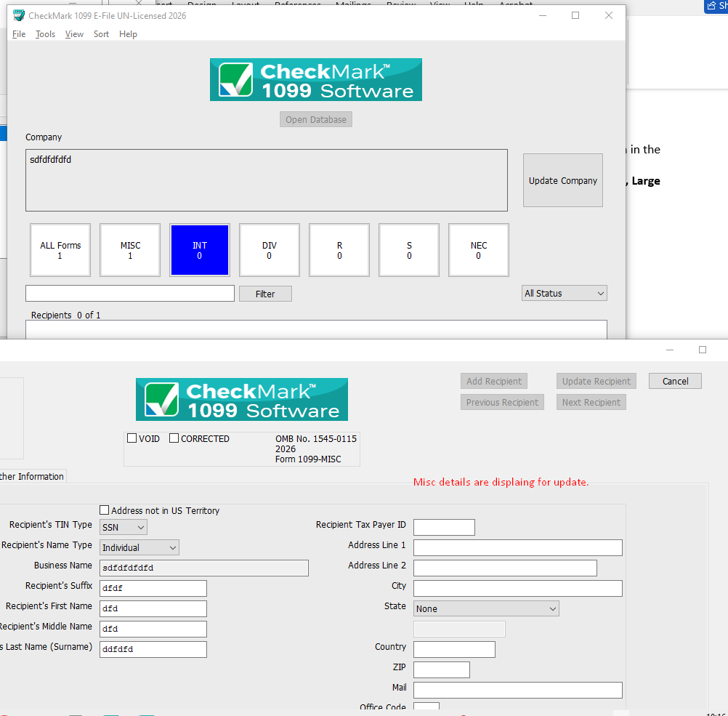Click the Add Recipient button

tap(494, 381)
